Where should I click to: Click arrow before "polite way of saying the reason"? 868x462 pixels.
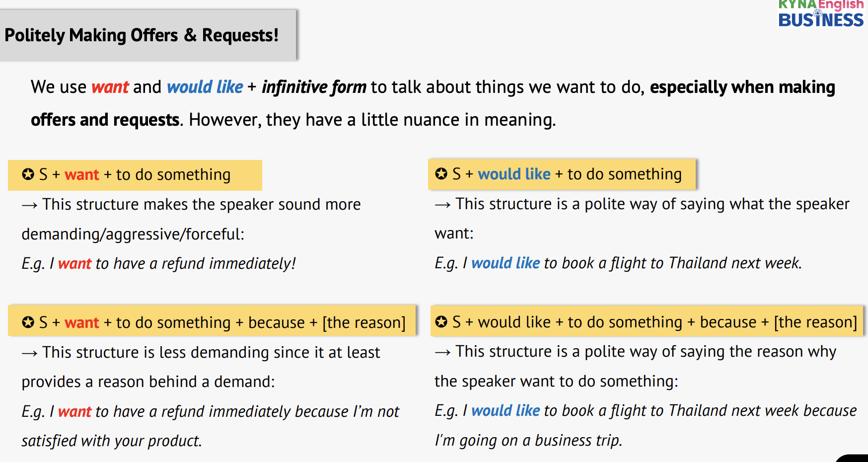pos(442,352)
